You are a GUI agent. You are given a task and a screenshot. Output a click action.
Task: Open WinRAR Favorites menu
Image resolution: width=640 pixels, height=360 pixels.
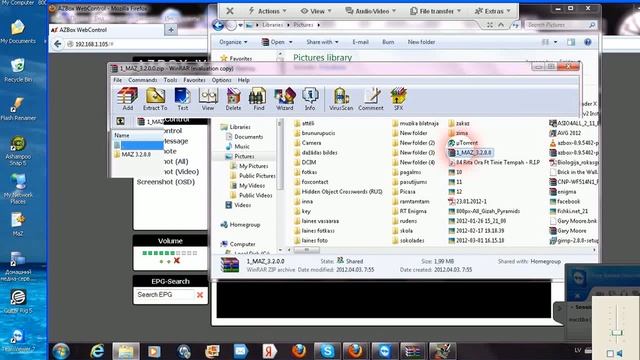click(x=194, y=80)
